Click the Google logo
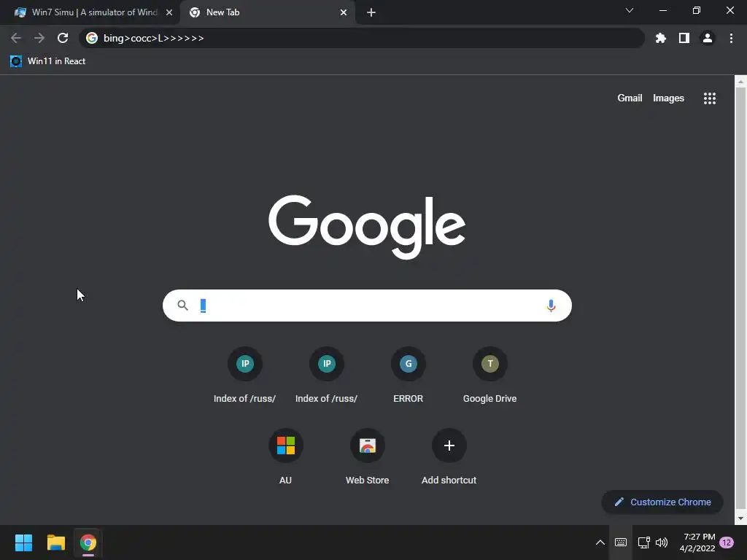 (367, 227)
